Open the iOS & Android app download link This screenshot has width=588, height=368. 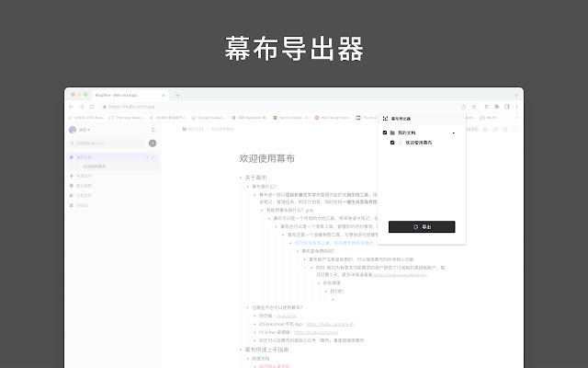(x=330, y=325)
